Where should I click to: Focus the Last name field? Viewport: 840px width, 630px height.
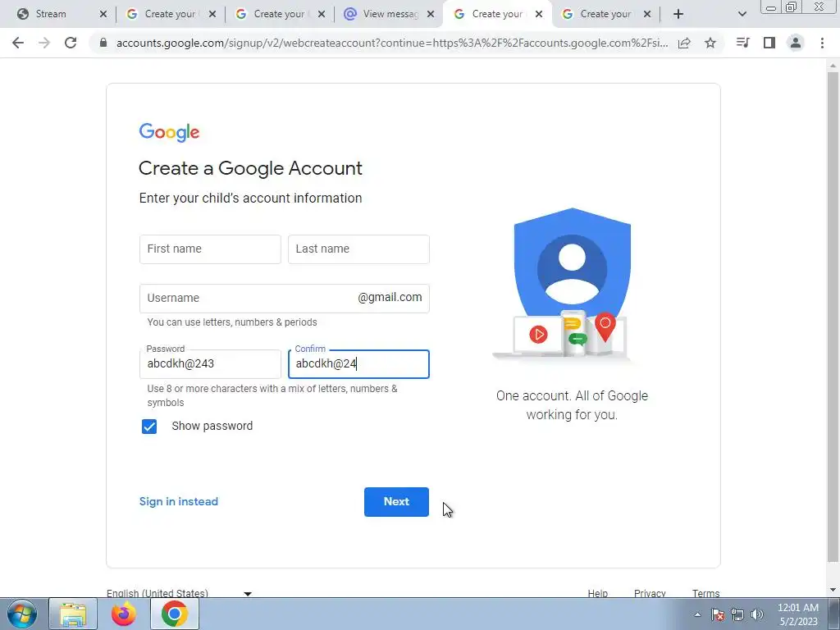[x=358, y=249]
